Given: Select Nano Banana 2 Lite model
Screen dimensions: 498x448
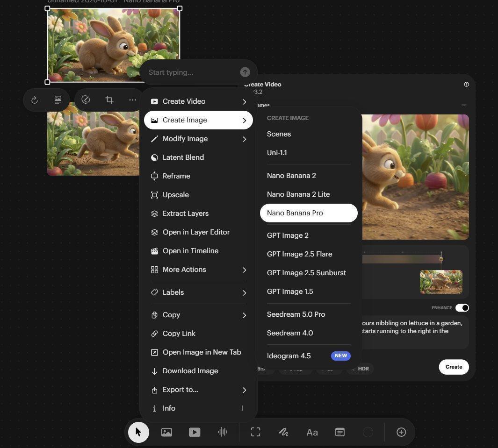Looking at the screenshot, I should click(x=309, y=194).
